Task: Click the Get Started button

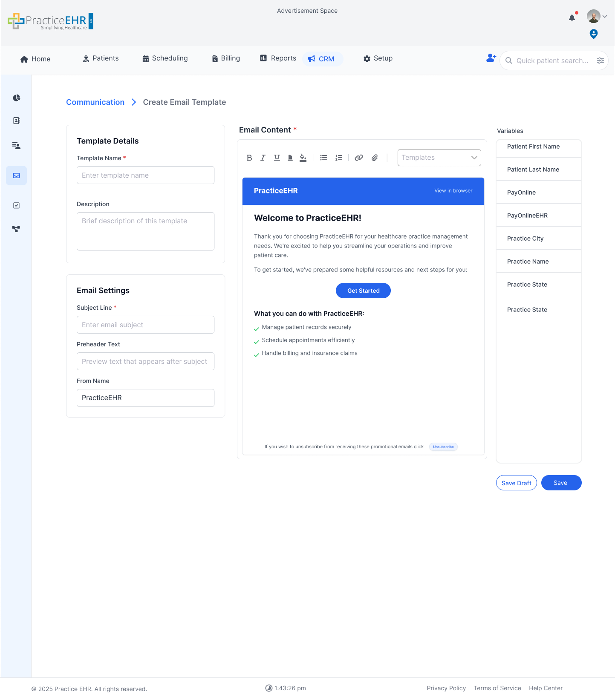Action: (363, 291)
